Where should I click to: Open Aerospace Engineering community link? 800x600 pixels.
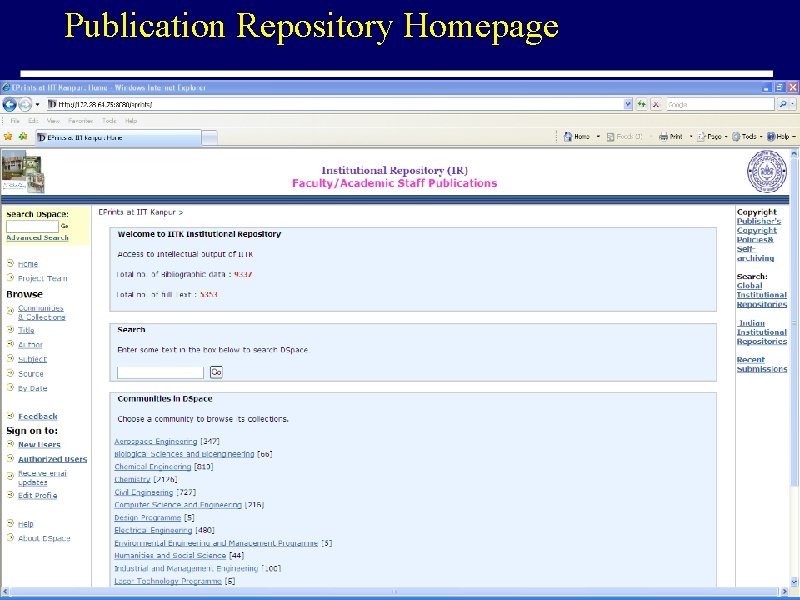tap(156, 441)
